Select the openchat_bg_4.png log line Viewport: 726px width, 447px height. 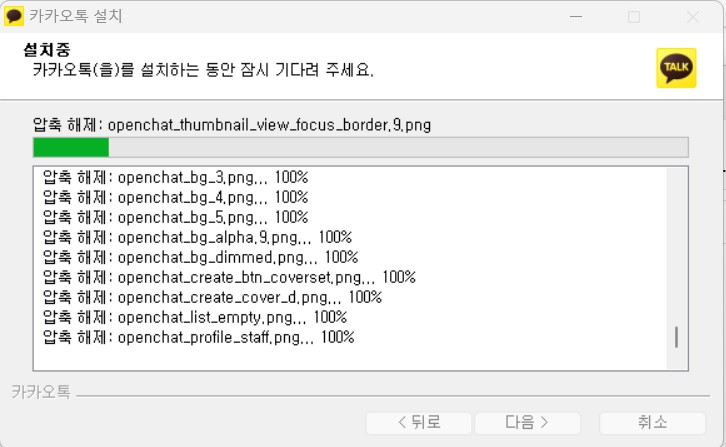click(175, 197)
